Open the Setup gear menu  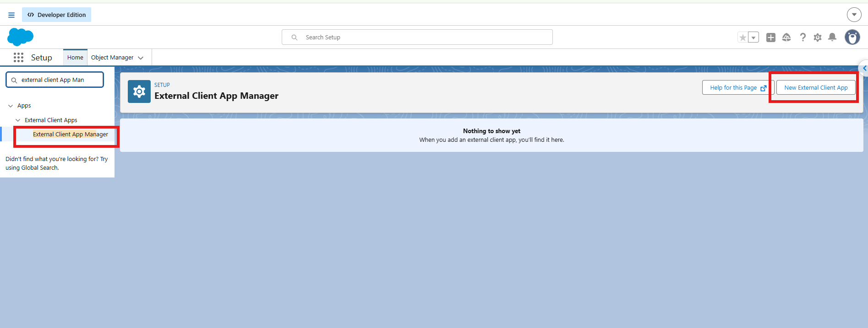pos(818,38)
